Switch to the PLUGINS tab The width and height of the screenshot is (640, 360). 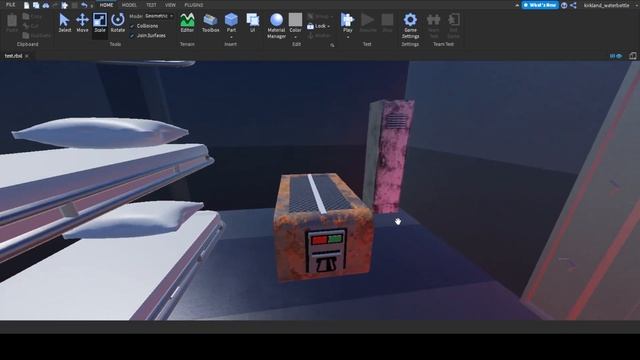tap(193, 5)
